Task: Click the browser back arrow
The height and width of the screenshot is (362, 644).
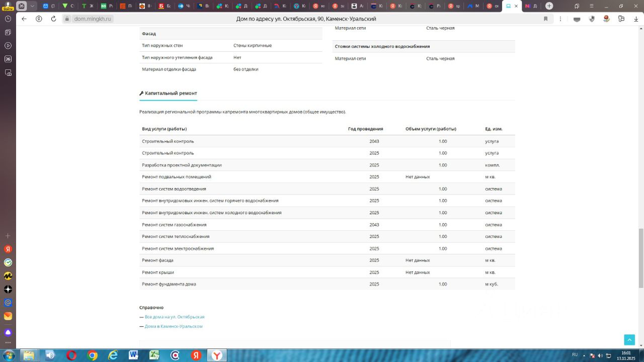Action: point(24,19)
